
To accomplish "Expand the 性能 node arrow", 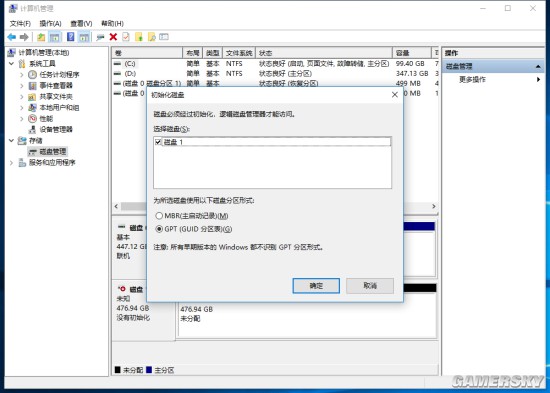I will click(x=22, y=119).
